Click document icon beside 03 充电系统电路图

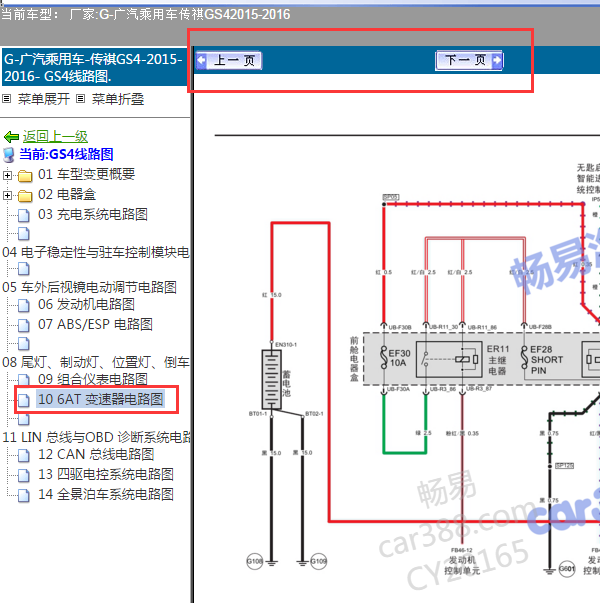point(24,215)
